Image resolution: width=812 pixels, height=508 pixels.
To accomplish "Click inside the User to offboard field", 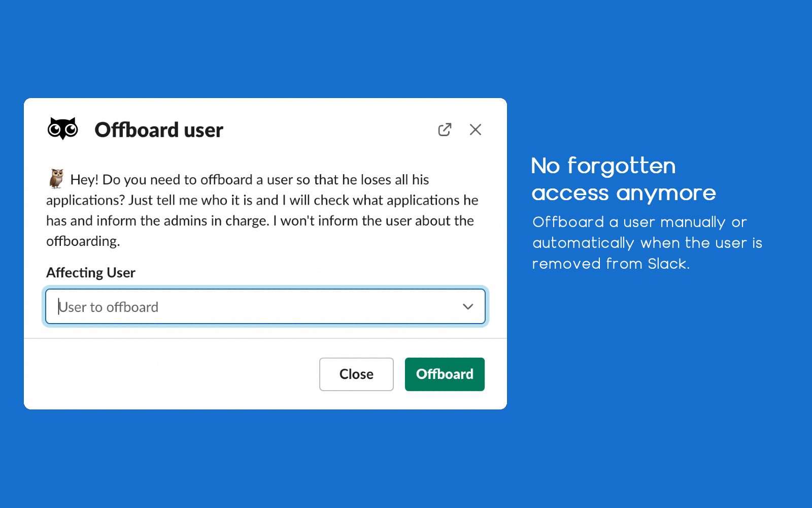I will coord(203,306).
